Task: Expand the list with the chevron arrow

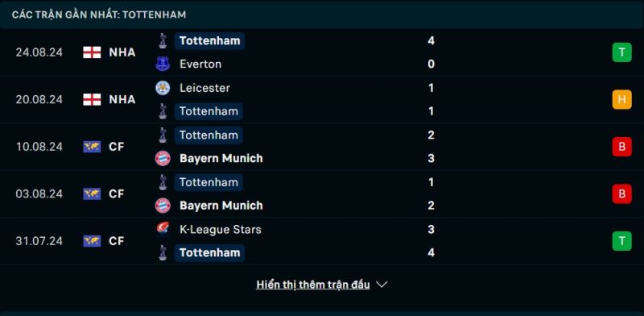Action: [382, 285]
